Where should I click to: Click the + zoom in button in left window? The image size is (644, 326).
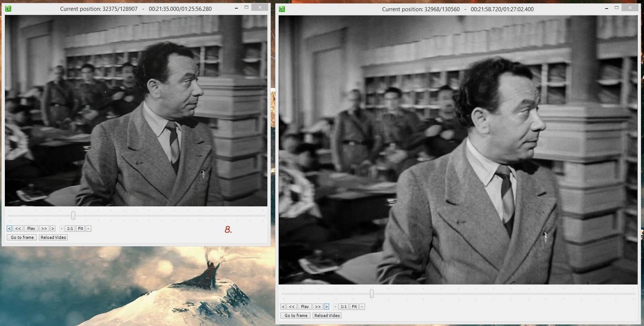[x=62, y=229]
